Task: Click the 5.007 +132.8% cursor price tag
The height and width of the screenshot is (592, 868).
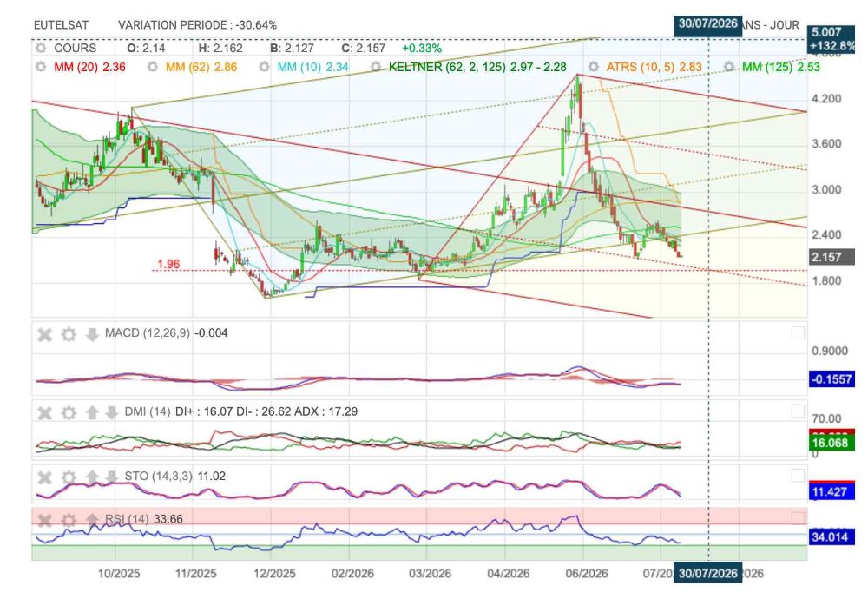Action: [832, 39]
